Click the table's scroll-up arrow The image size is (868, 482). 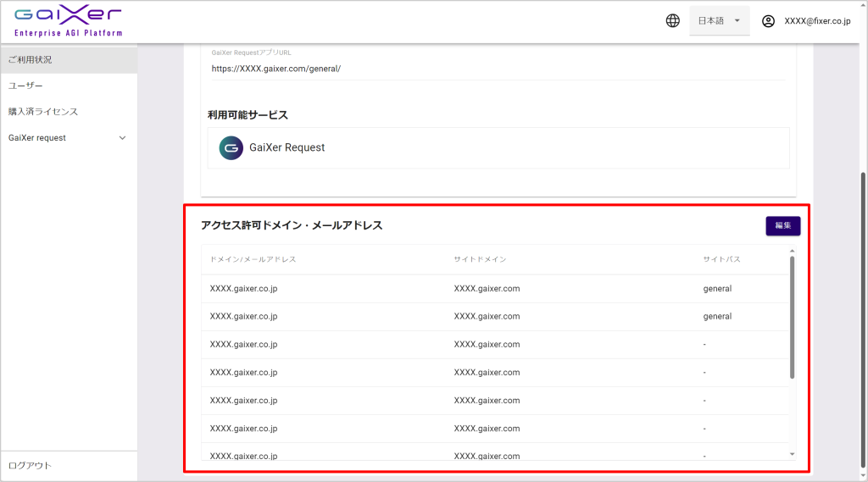(793, 251)
